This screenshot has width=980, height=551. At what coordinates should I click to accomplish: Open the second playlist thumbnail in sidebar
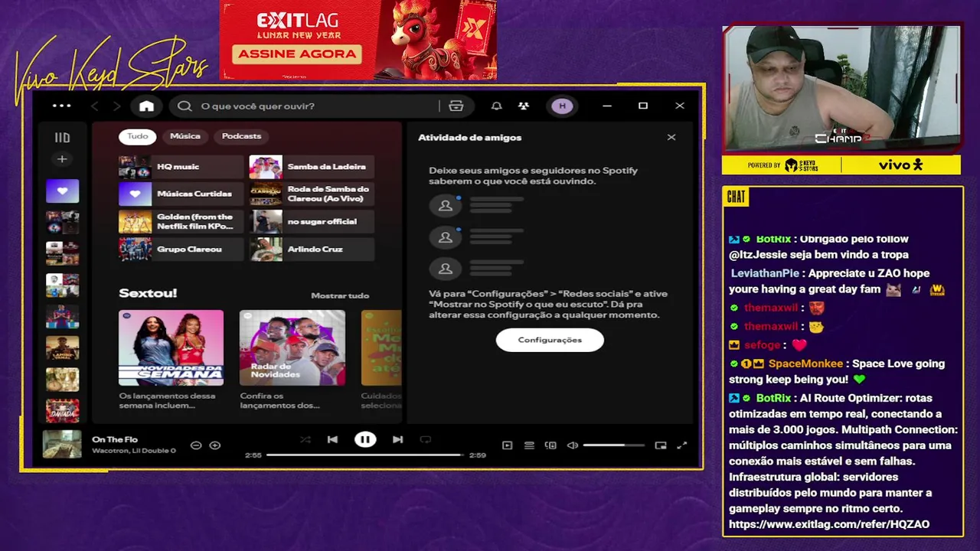(62, 222)
